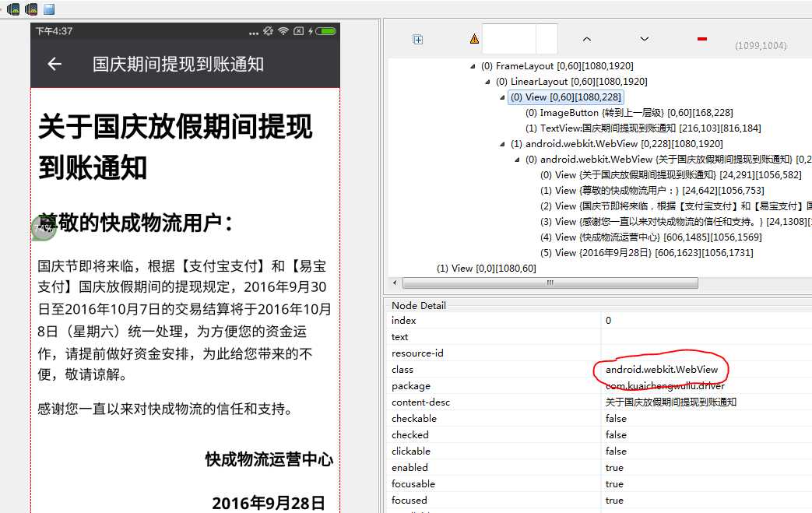The image size is (812, 513).
Task: Click phone title 国庆期间提现到账通知
Action: click(178, 64)
